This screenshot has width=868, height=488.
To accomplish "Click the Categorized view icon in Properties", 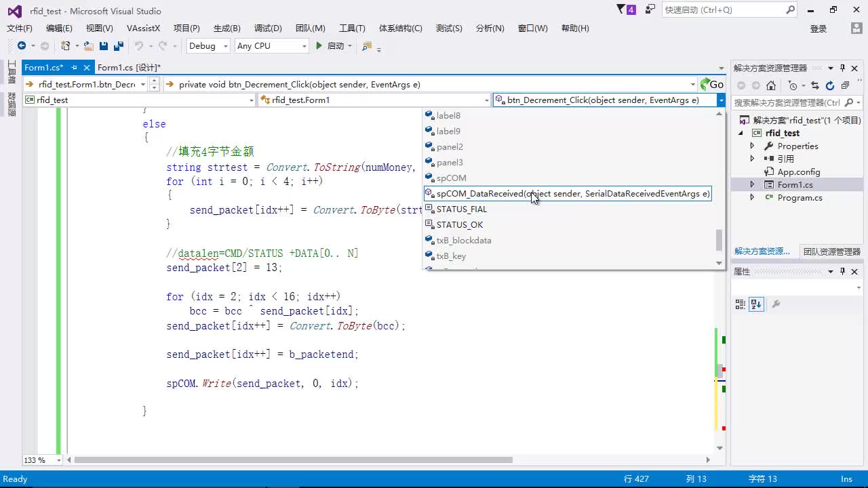I will point(741,304).
